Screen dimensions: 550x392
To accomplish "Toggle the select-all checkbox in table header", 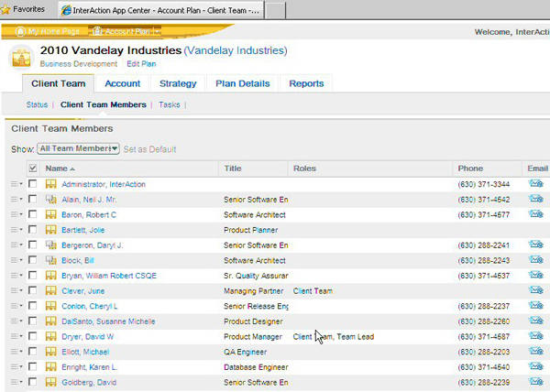I will coord(33,169).
